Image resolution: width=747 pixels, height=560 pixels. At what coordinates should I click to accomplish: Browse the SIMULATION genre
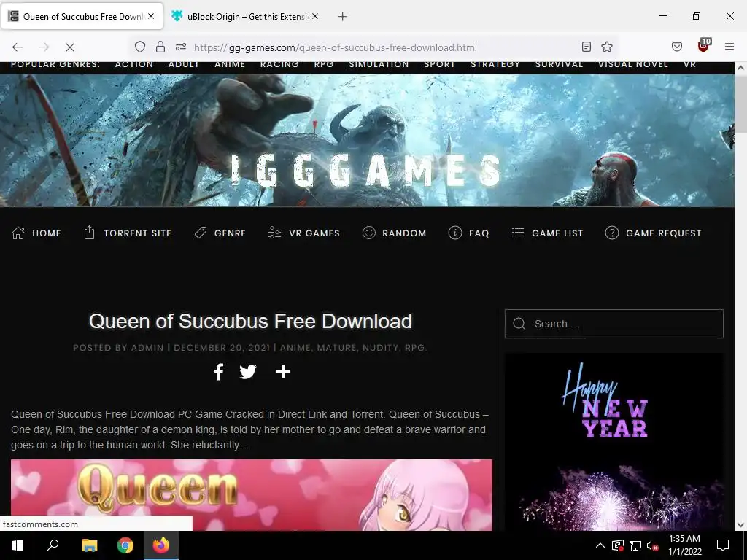pos(379,64)
